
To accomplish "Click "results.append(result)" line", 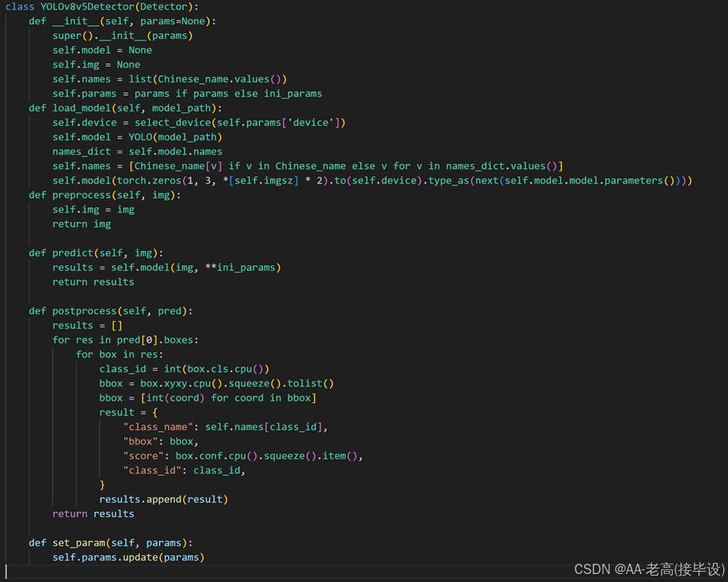I will (x=164, y=500).
